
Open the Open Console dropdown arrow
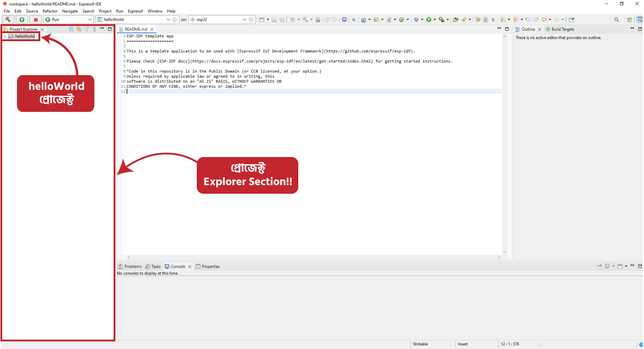pos(626,266)
